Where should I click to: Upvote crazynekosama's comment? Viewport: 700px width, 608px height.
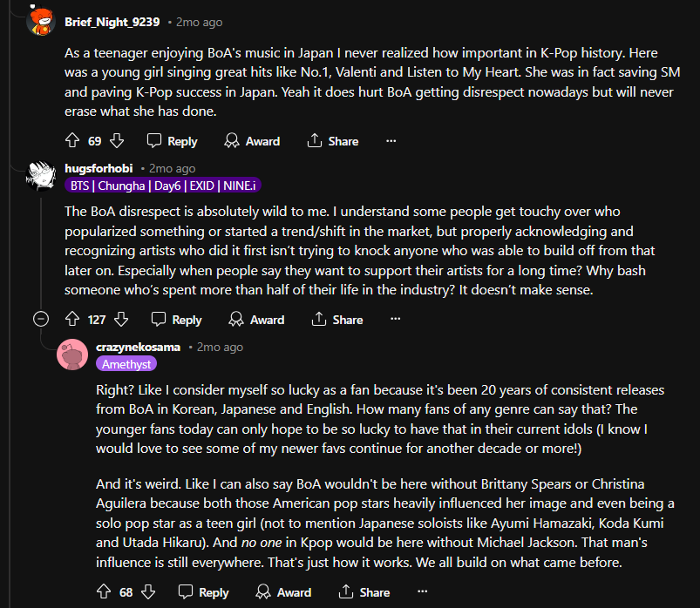(x=104, y=592)
